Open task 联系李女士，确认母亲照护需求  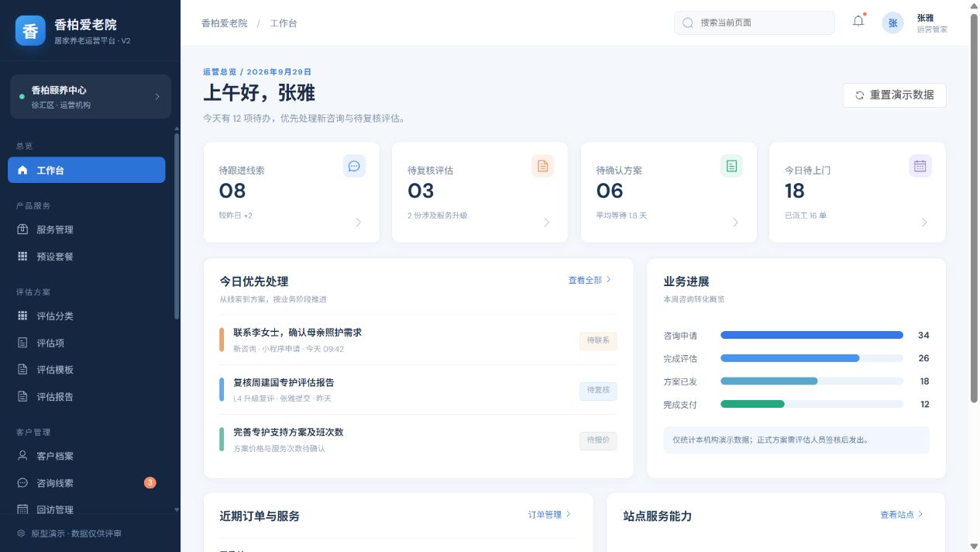(418, 340)
